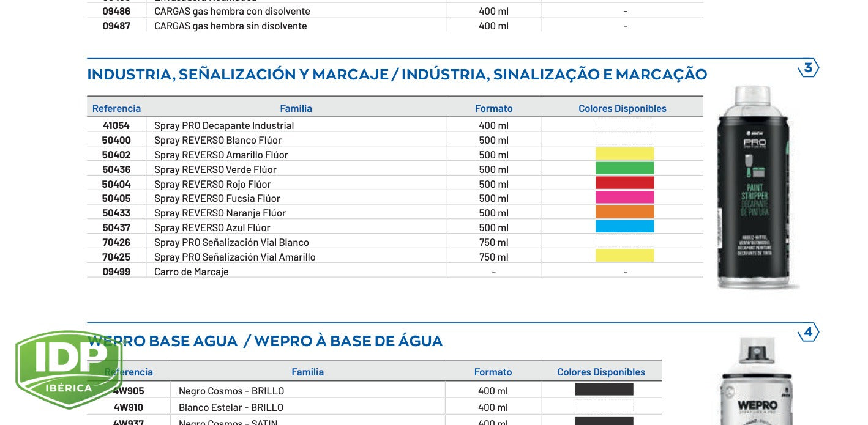Select the Rojo Flúor red color swatch

point(624,183)
